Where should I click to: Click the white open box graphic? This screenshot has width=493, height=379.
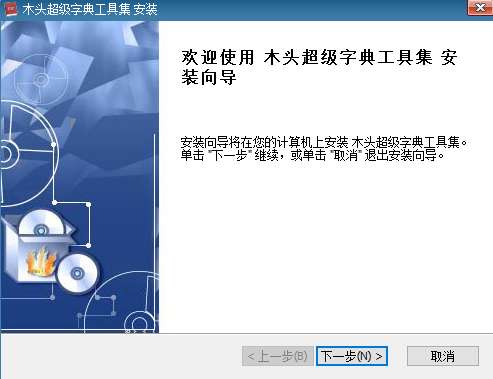37,248
